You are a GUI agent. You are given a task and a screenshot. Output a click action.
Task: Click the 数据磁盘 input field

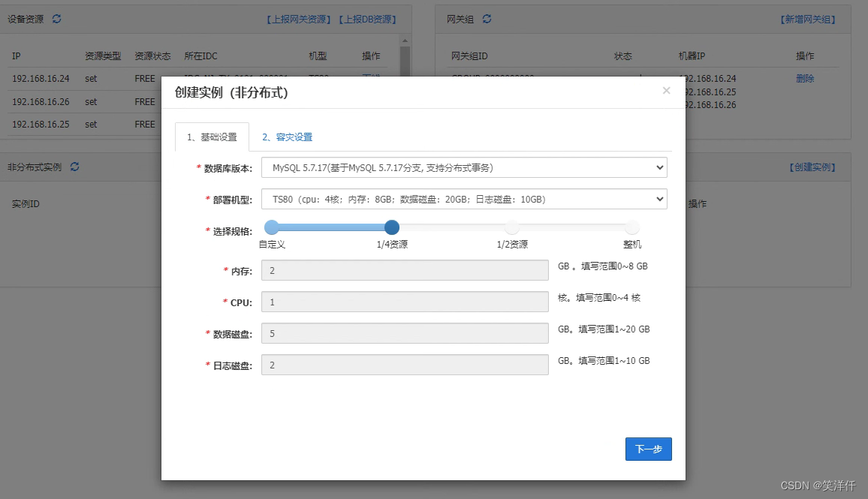pyautogui.click(x=405, y=334)
